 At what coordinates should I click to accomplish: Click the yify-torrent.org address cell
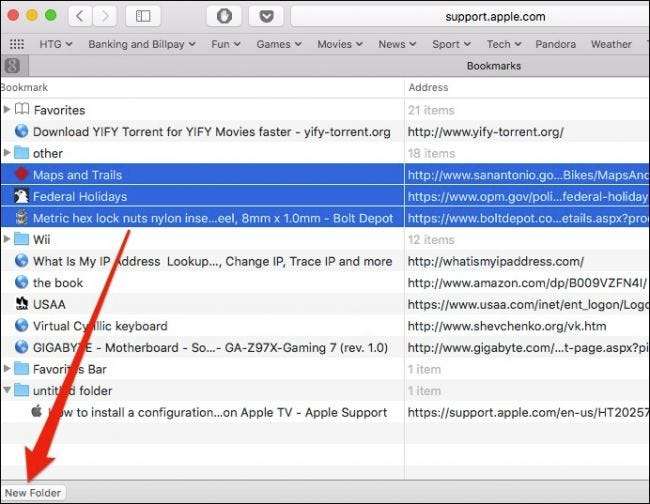(485, 132)
